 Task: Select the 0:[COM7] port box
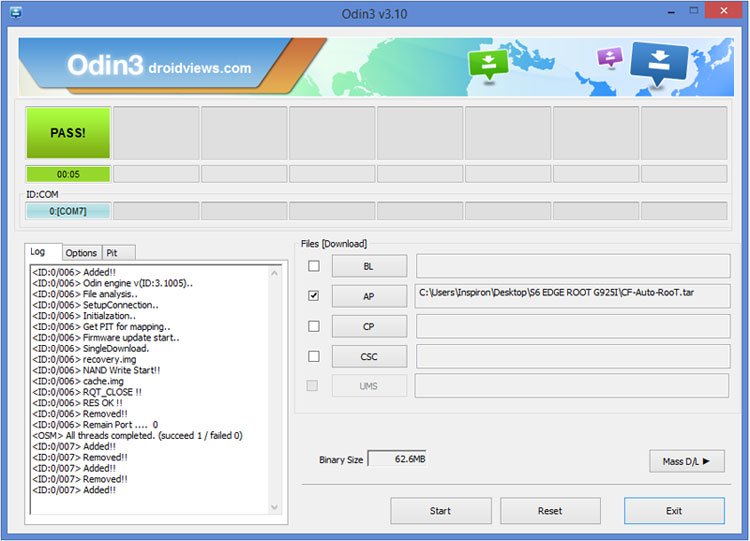tap(68, 211)
